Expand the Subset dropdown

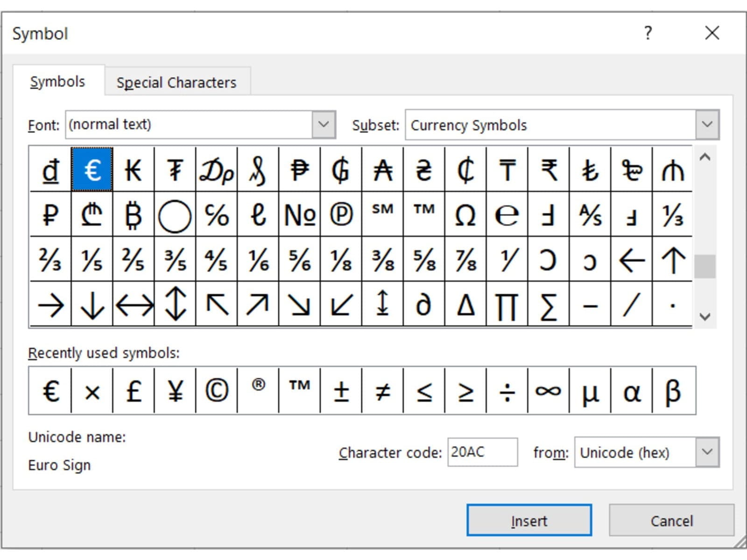point(707,125)
